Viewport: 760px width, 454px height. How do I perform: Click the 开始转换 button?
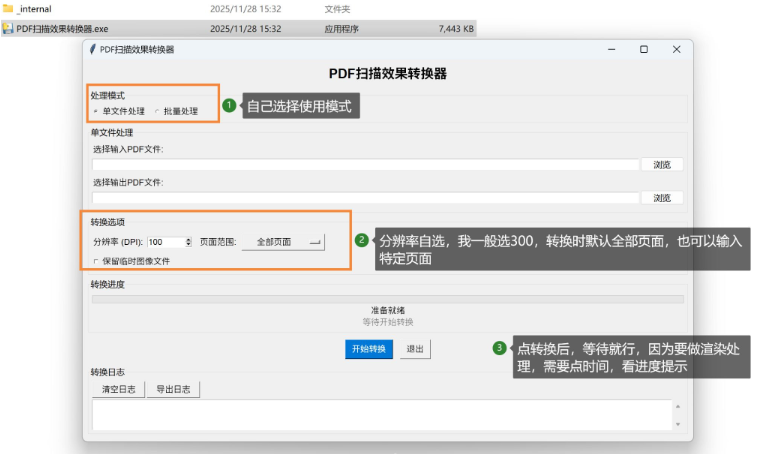(369, 349)
